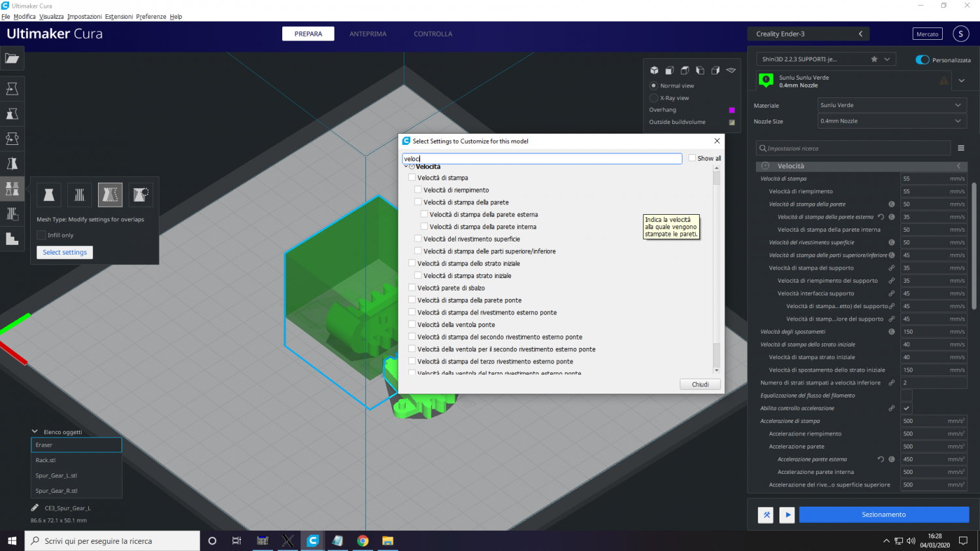Select the Move tool in left toolbar
This screenshot has height=551, width=980.
click(x=12, y=89)
